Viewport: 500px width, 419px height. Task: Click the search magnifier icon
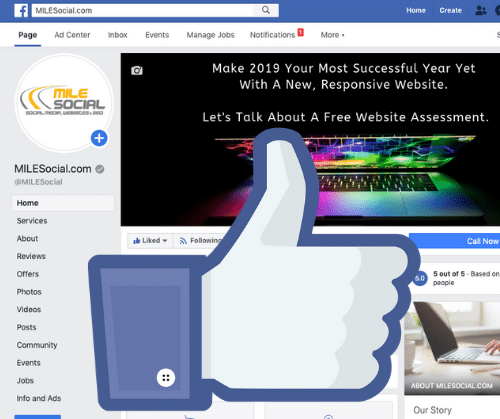pyautogui.click(x=266, y=10)
